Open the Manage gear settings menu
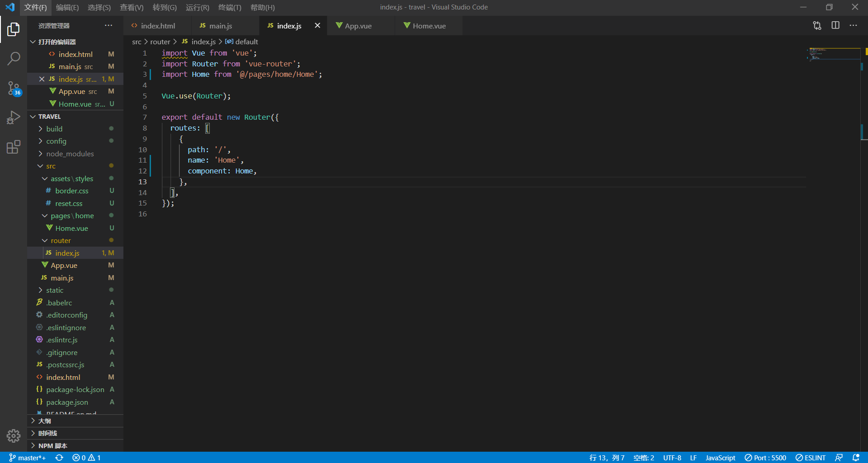Screen dimensions: 868x463 tap(14, 435)
